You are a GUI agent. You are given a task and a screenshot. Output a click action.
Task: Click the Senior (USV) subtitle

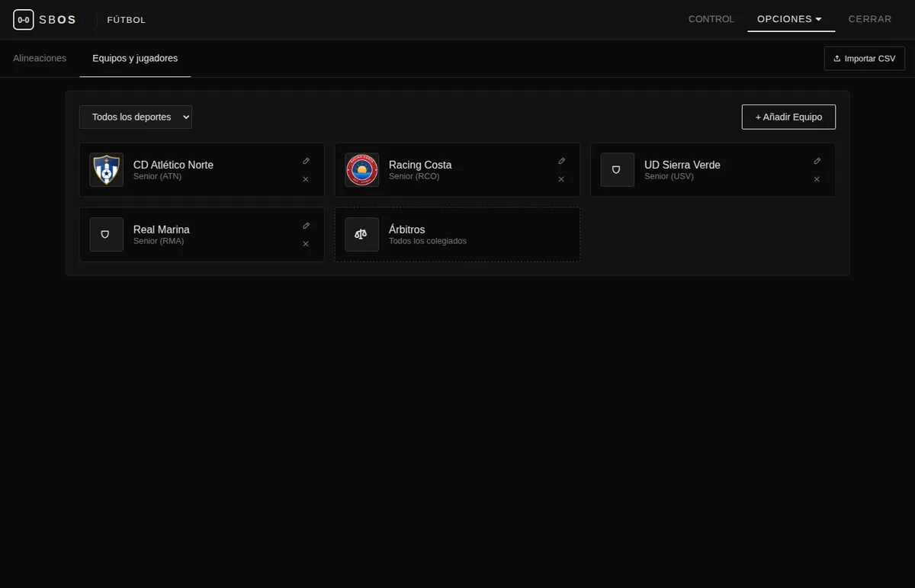tap(669, 176)
